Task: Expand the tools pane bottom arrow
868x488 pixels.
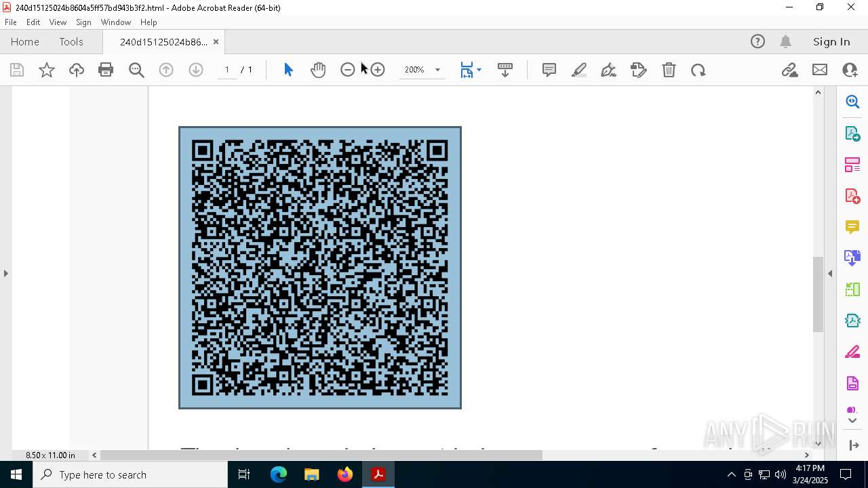Action: point(853,445)
